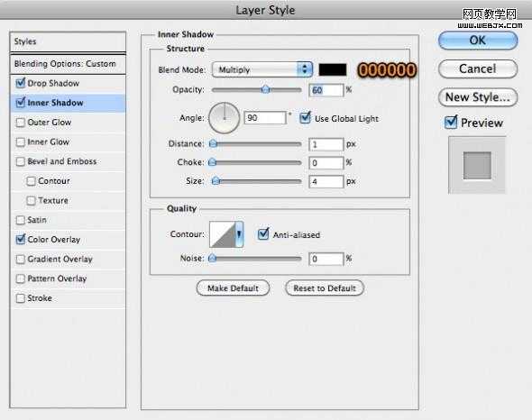This screenshot has height=420, width=532.
Task: Click the Opacity slider handle
Action: [266, 89]
